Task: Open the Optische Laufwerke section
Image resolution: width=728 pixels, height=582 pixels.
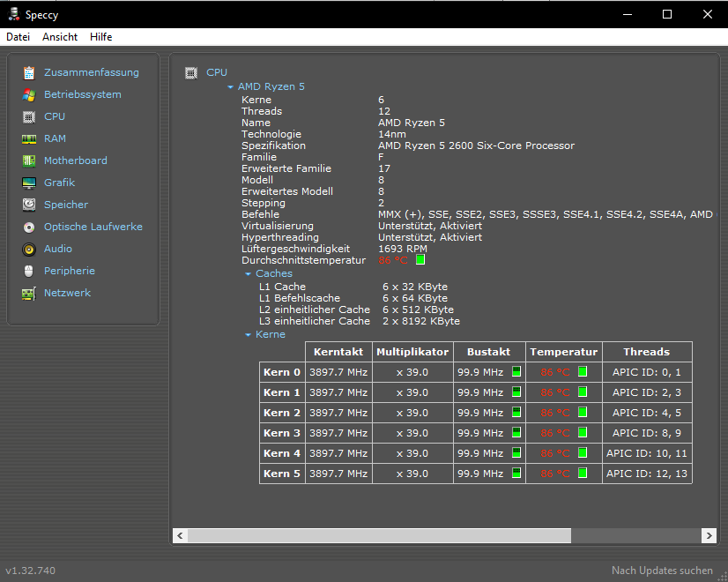Action: click(x=93, y=227)
